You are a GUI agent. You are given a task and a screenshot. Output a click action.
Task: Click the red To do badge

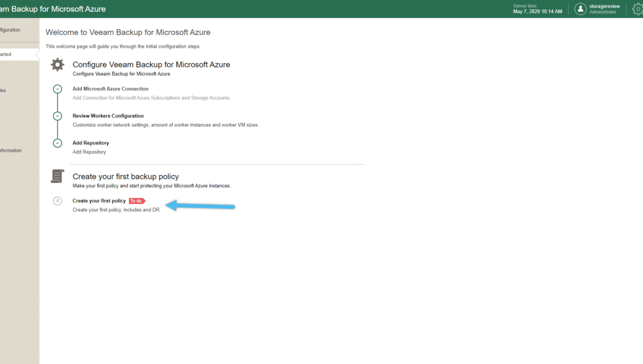[x=137, y=200]
